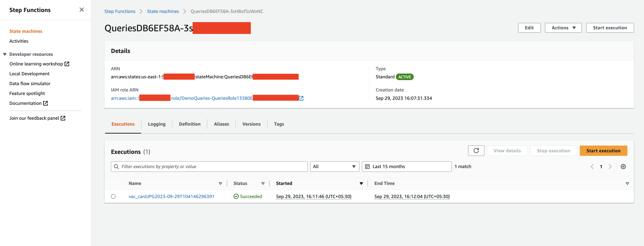Click the refresh executions icon button
This screenshot has height=246, width=644.
coord(476,151)
